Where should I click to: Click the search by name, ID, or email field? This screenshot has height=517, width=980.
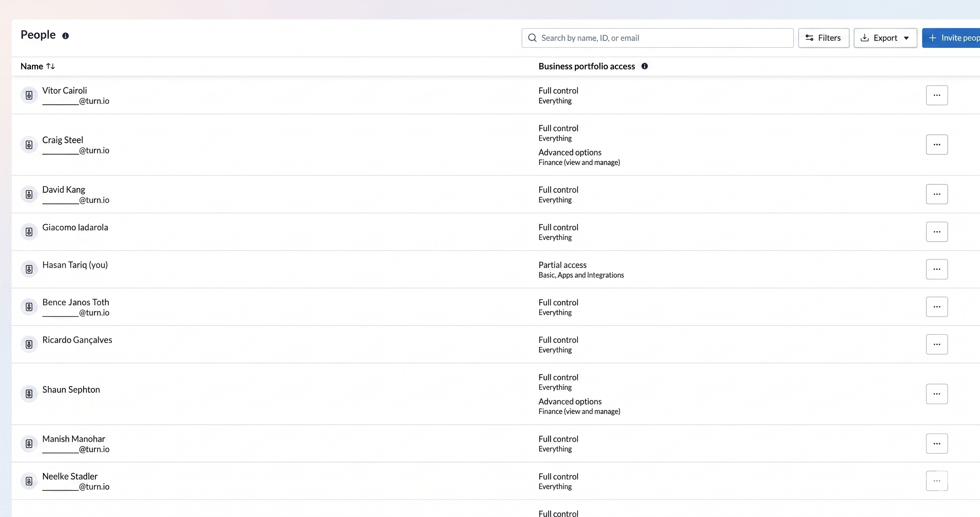point(662,38)
